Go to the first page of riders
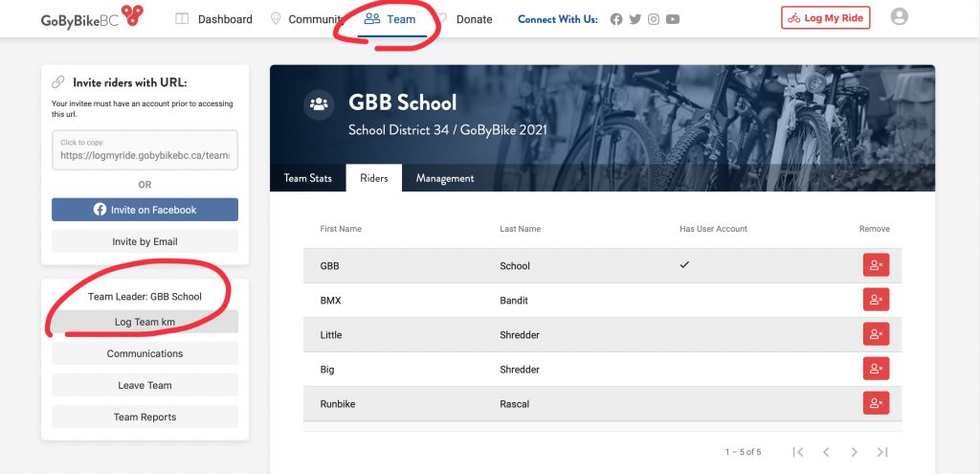Viewport: 980px width, 474px height. click(797, 452)
